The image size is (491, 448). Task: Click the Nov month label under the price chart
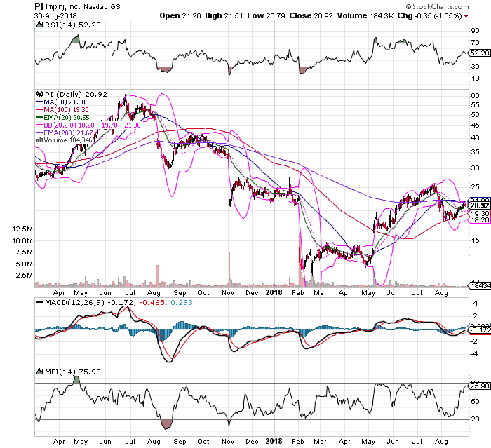click(228, 293)
